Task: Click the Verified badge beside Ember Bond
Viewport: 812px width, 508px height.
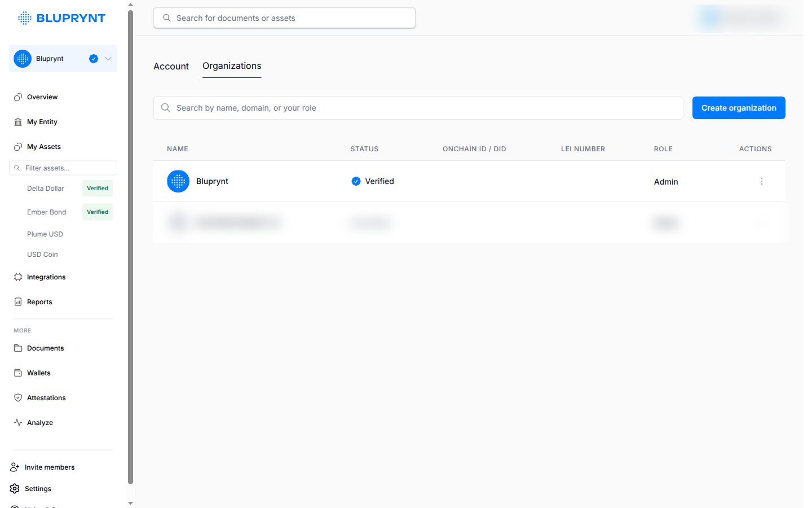Action: (98, 212)
